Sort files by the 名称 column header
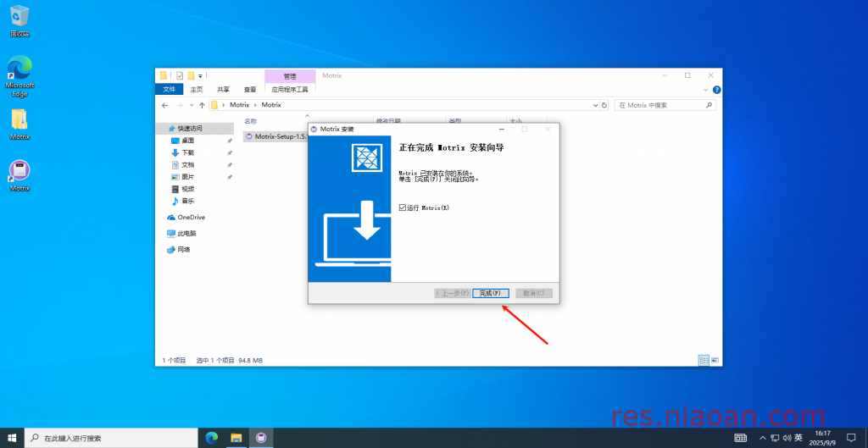 pos(251,120)
